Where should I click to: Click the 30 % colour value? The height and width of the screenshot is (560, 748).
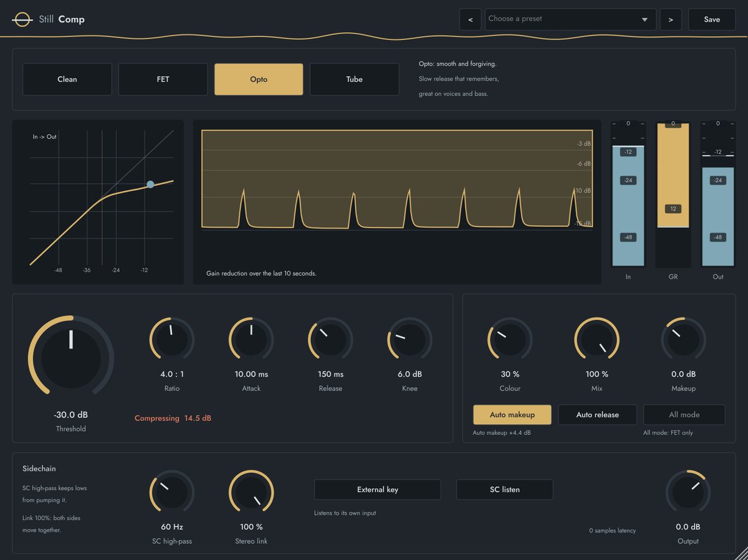[510, 374]
